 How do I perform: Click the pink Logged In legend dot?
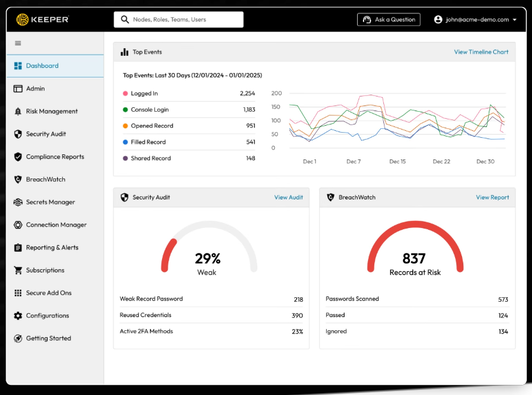point(125,93)
